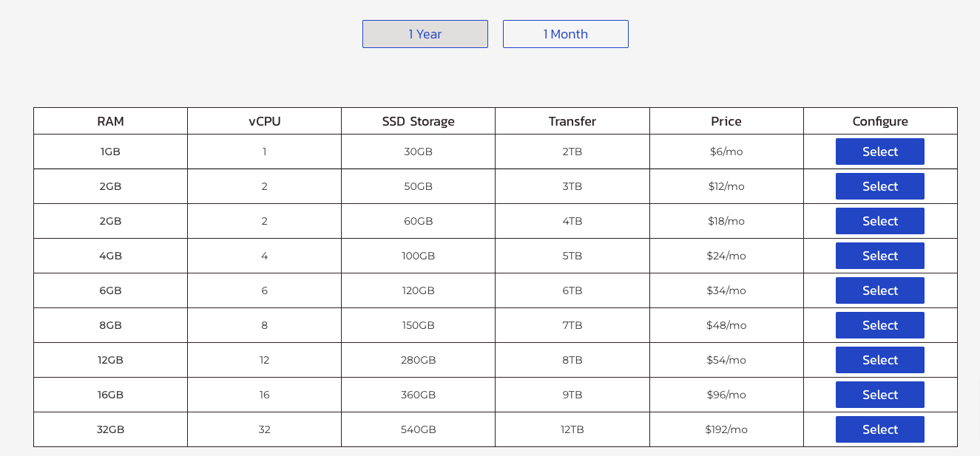Select the 16GB RAM plan
The height and width of the screenshot is (456, 980).
pos(879,395)
